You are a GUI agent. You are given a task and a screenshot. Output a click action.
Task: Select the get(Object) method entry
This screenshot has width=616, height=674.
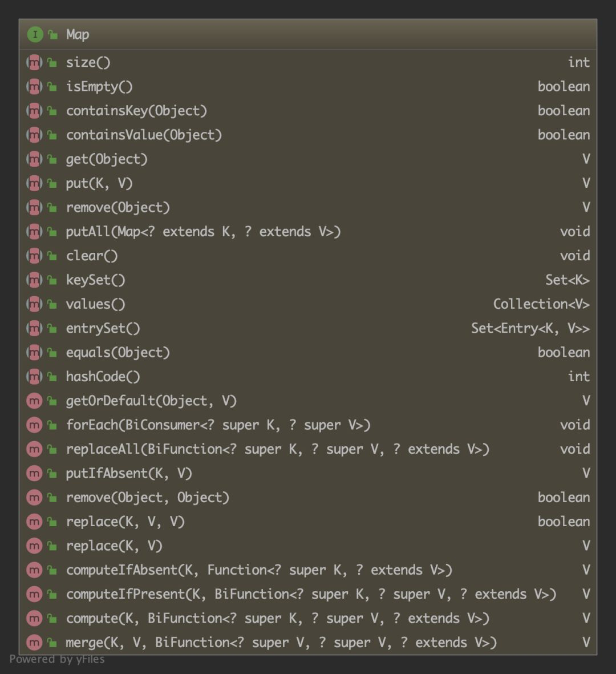point(107,159)
